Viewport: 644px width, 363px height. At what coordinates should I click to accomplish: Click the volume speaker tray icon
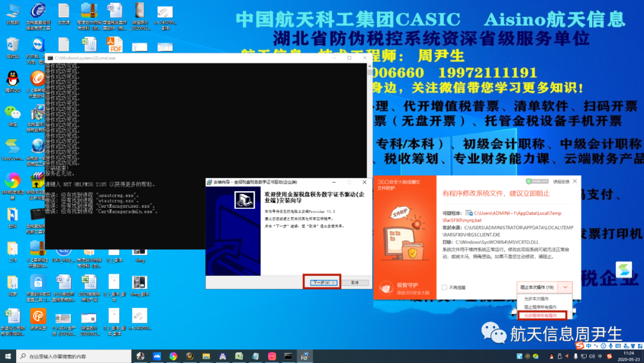coord(592,356)
